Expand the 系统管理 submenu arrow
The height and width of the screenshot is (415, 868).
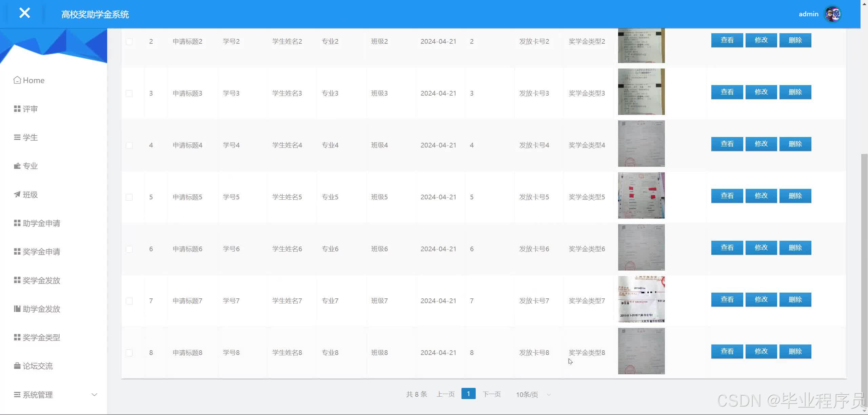click(x=94, y=395)
